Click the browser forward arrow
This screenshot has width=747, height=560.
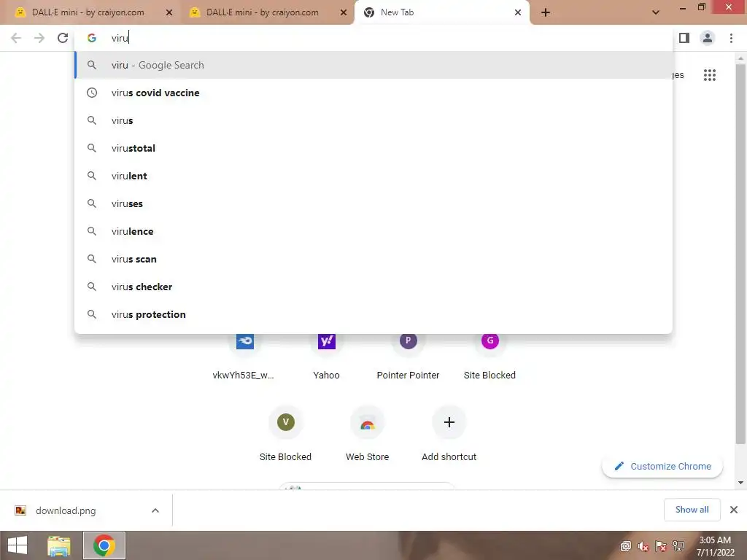pos(39,38)
